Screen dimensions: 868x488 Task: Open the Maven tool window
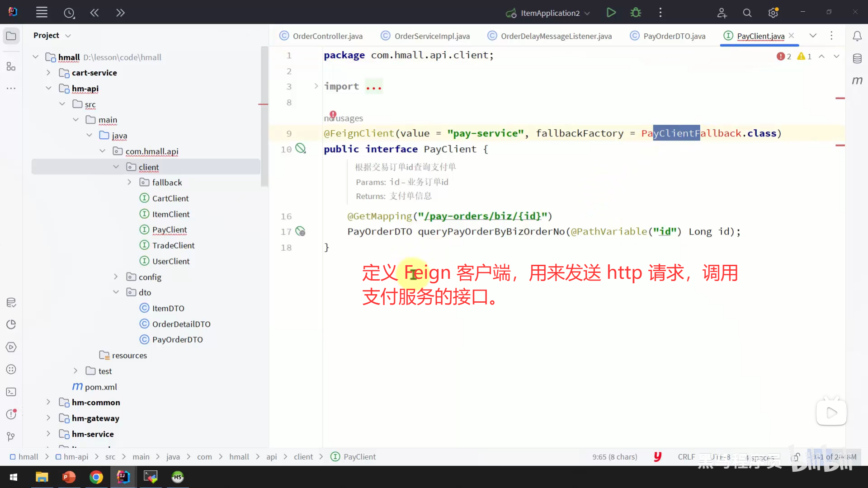click(857, 81)
